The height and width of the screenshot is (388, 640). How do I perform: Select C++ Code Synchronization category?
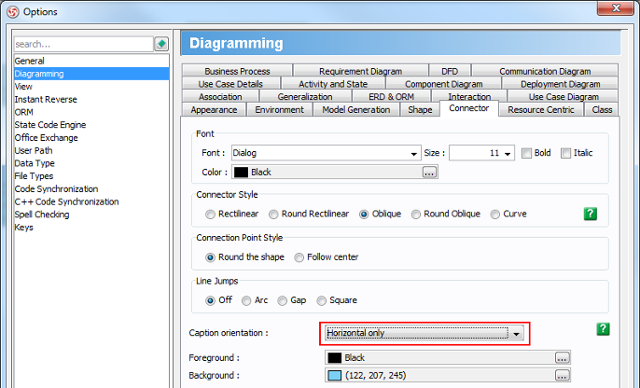(91, 202)
